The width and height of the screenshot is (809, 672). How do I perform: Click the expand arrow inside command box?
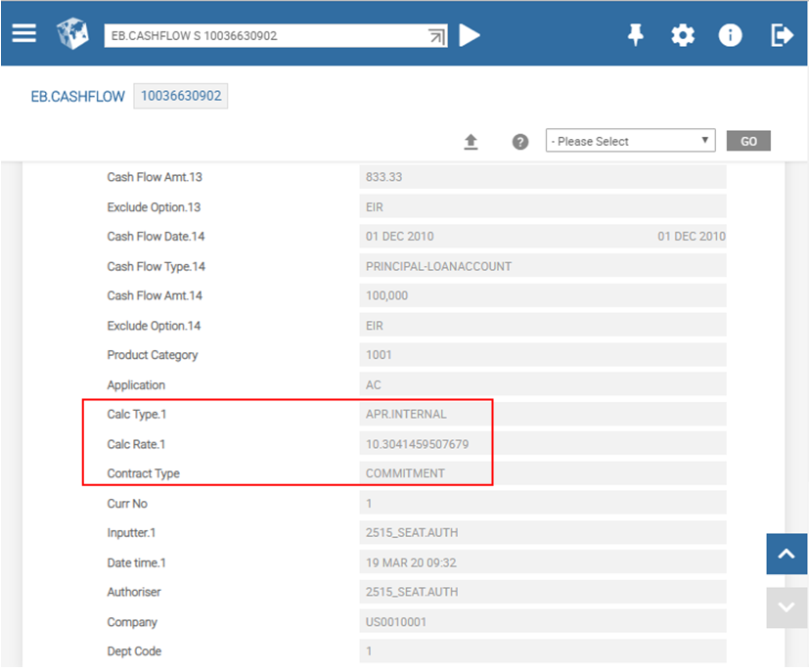coord(436,35)
